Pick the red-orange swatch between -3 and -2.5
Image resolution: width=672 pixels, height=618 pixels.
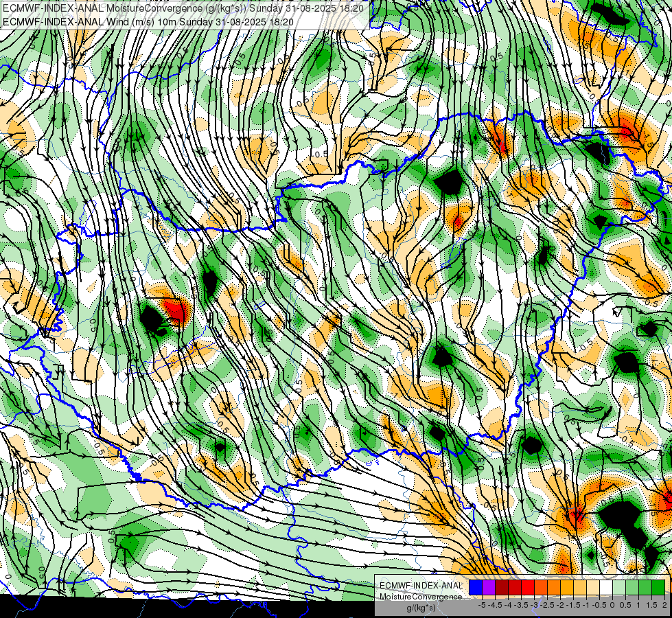541,587
